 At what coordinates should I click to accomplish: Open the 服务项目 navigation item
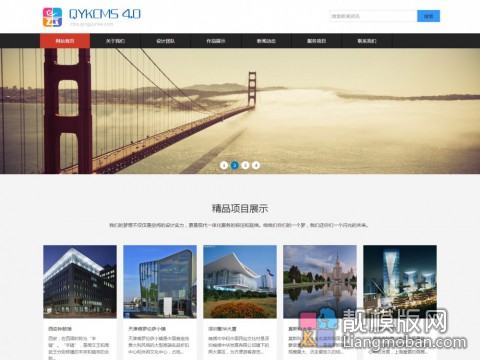[x=317, y=41]
